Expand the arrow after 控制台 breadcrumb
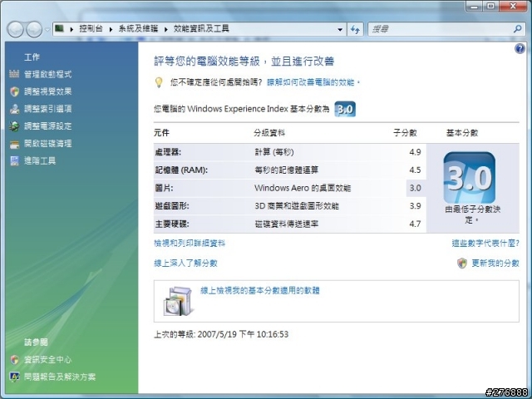532x399 pixels. (111, 29)
